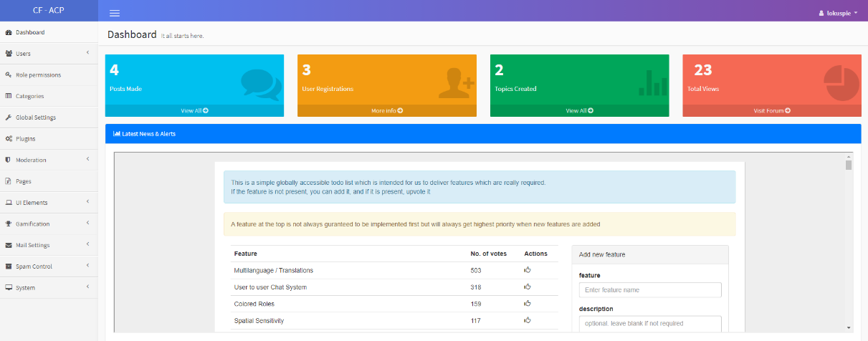Click the Feature column header
Viewport: 868px width, 341px height.
pyautogui.click(x=246, y=254)
